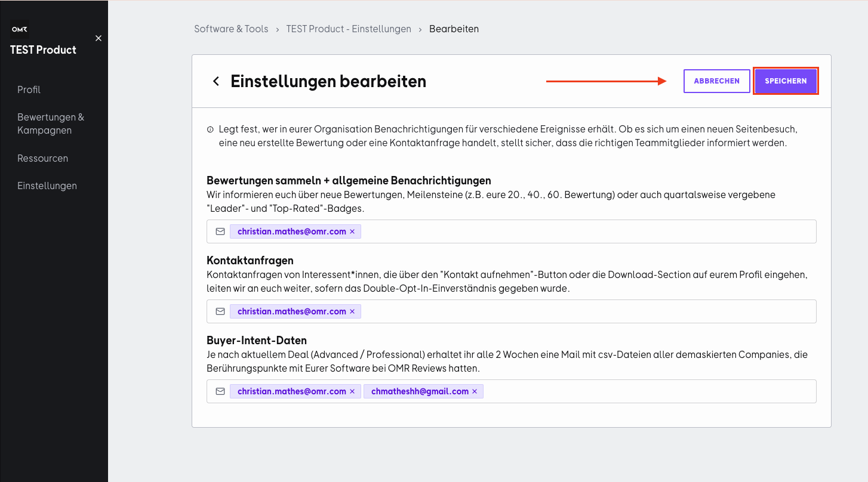Click the SPEICHERN button
Viewport: 868px width, 482px height.
786,81
